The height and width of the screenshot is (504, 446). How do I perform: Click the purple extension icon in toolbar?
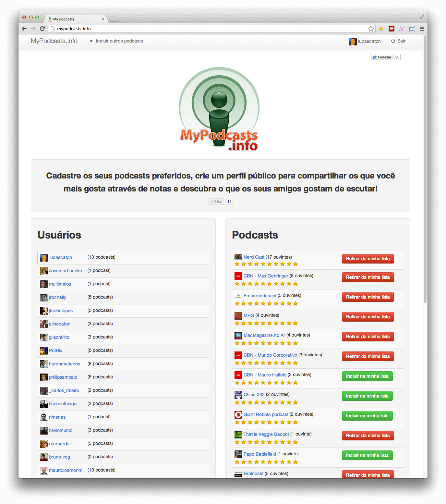402,29
